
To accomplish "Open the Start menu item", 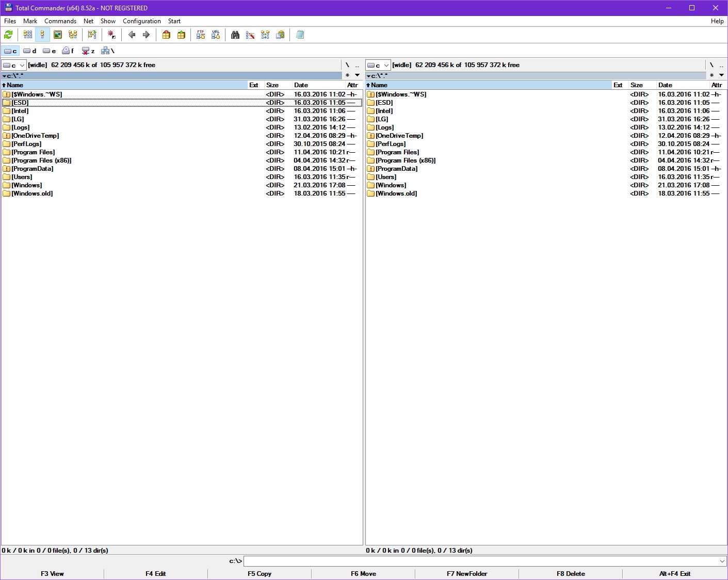I will (x=174, y=21).
